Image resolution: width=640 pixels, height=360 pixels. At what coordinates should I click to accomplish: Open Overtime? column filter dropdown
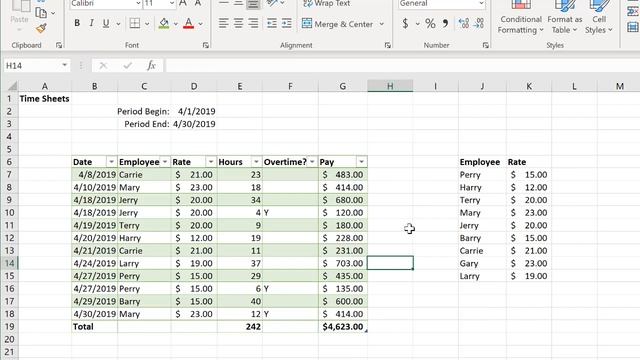tap(312, 162)
